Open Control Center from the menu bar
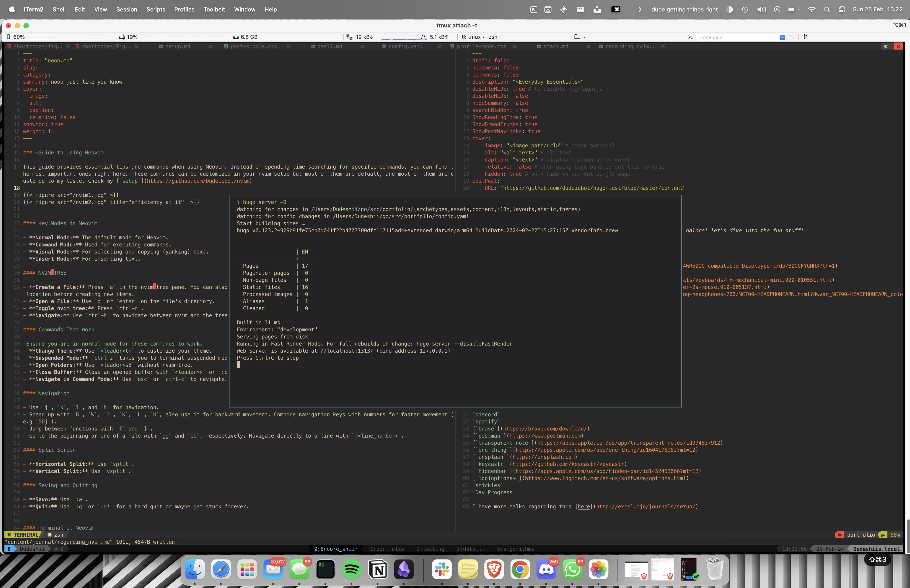This screenshot has height=588, width=910. [842, 10]
